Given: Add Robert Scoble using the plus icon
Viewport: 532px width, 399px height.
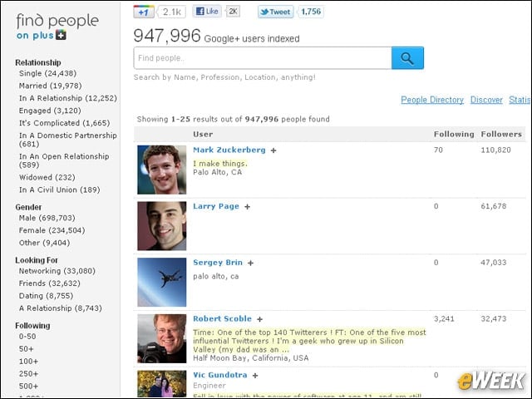Looking at the screenshot, I should pyautogui.click(x=259, y=319).
